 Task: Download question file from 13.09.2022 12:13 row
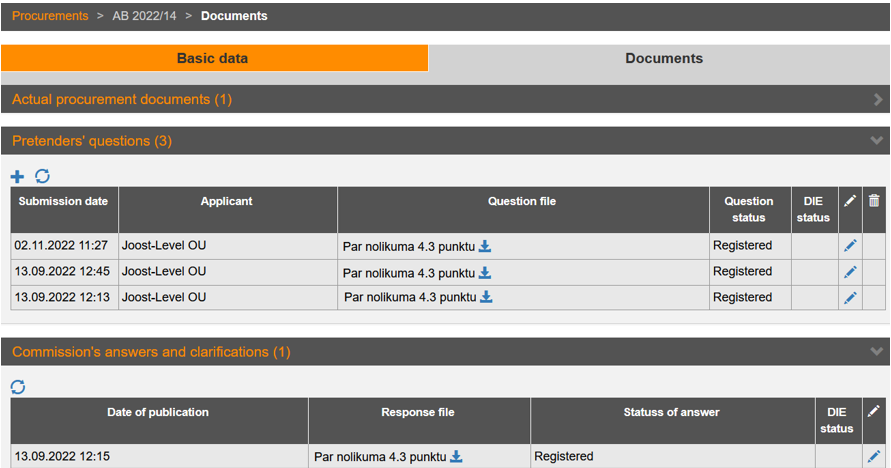click(487, 297)
